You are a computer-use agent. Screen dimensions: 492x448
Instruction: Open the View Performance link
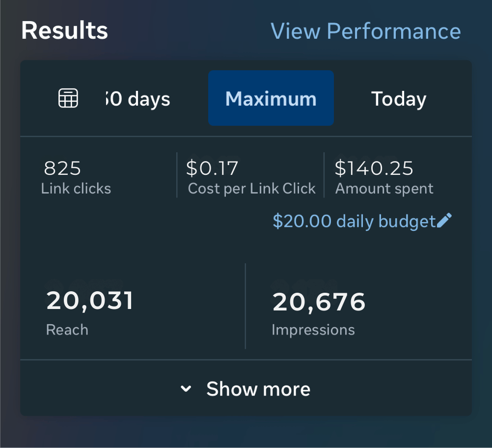coord(366,31)
